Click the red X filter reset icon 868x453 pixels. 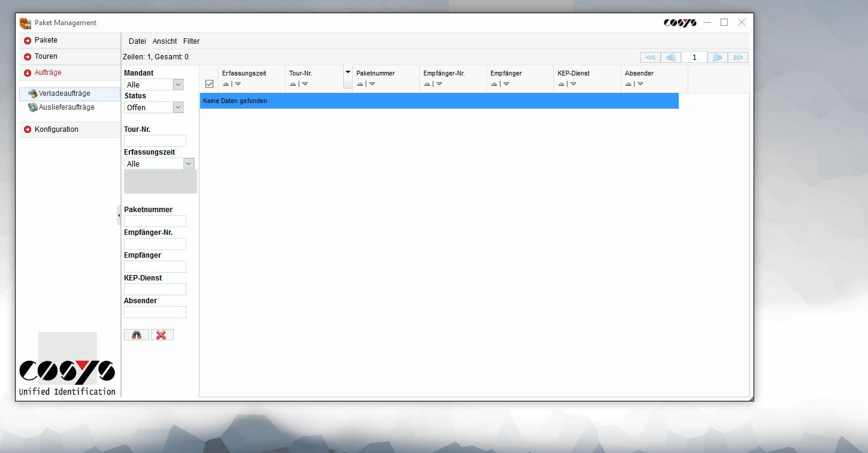(162, 334)
